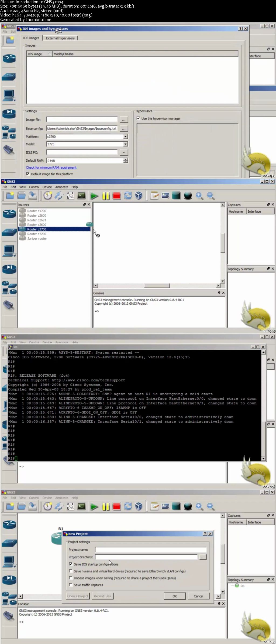Switch to IOS Images tab
This screenshot has width=276, height=644.
point(31,38)
